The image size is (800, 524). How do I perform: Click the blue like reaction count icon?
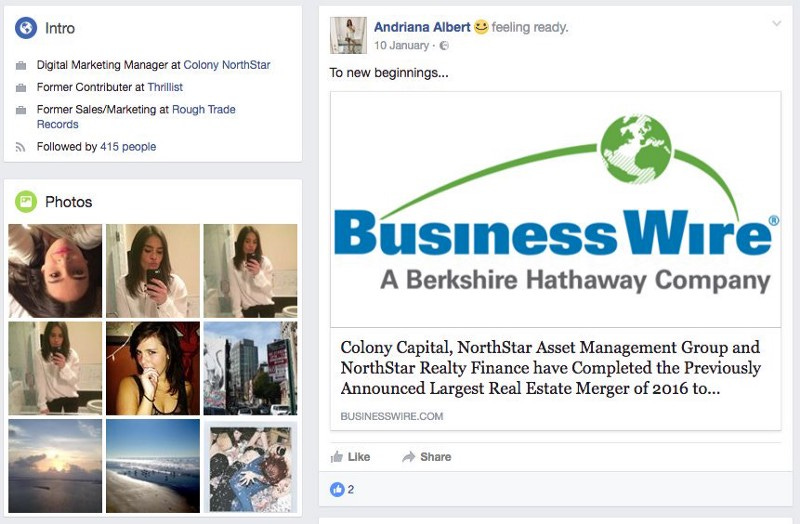click(337, 489)
